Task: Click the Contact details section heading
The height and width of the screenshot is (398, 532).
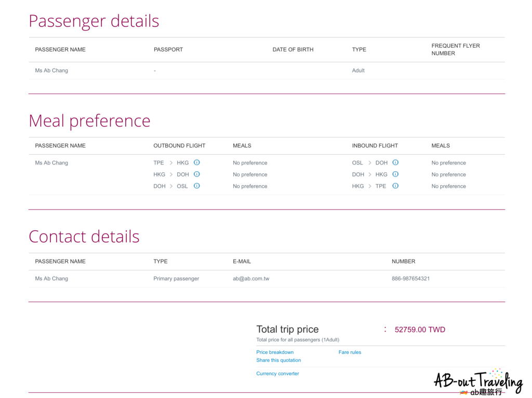Action: click(84, 237)
